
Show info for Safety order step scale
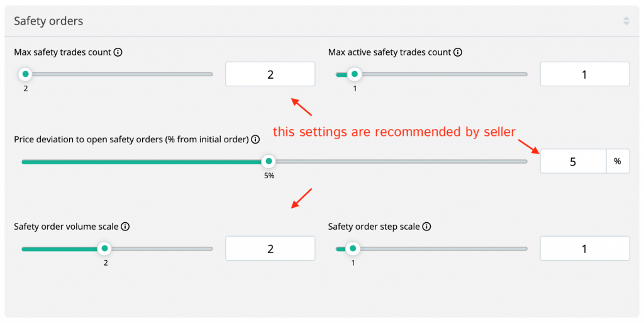(427, 227)
